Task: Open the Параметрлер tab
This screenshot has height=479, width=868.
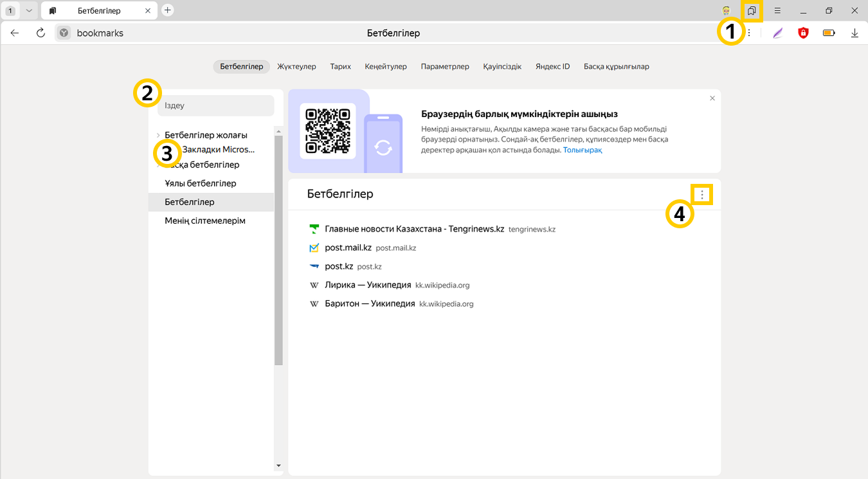Action: pos(445,66)
